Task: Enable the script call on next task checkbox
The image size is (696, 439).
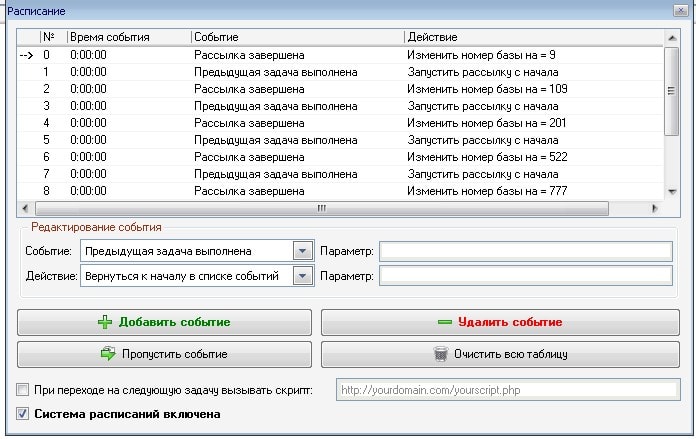Action: coord(23,390)
